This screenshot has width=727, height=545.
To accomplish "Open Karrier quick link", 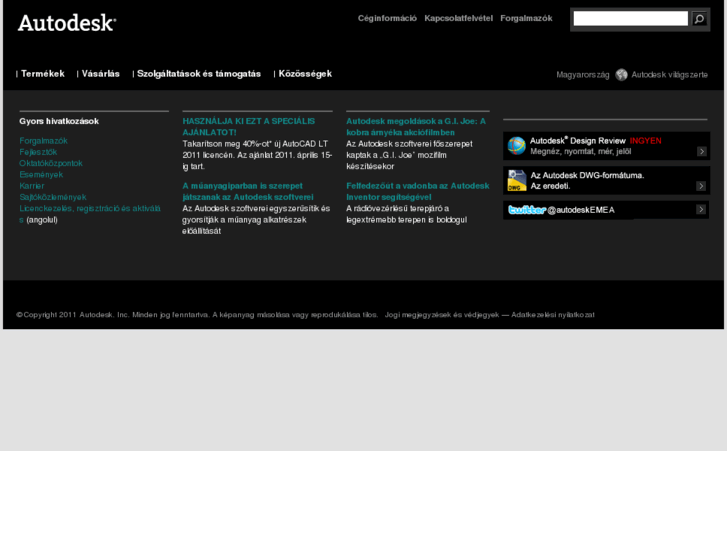I will pyautogui.click(x=32, y=186).
